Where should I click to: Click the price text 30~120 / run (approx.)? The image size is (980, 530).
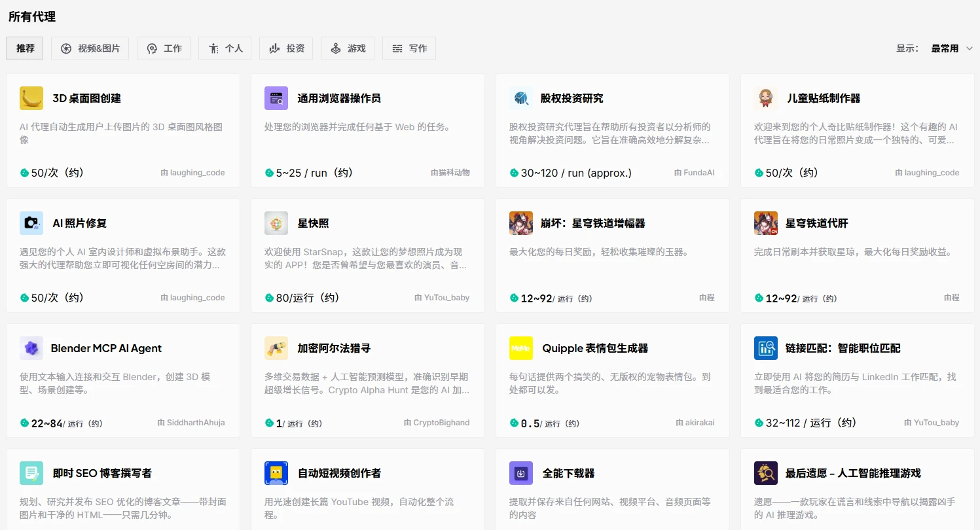click(x=576, y=173)
